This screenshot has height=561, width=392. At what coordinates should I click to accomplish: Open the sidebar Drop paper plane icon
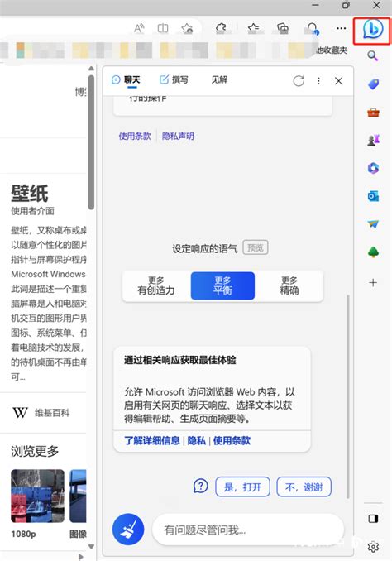point(373,224)
